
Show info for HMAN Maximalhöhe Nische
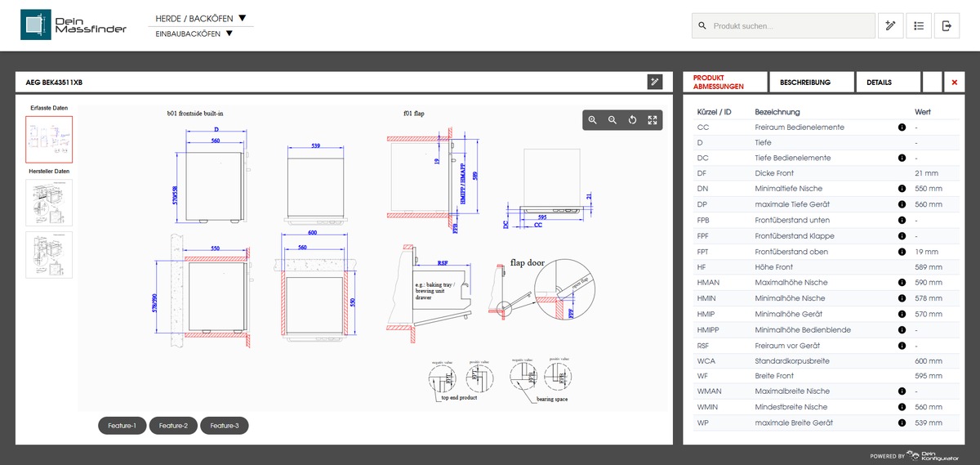click(902, 283)
